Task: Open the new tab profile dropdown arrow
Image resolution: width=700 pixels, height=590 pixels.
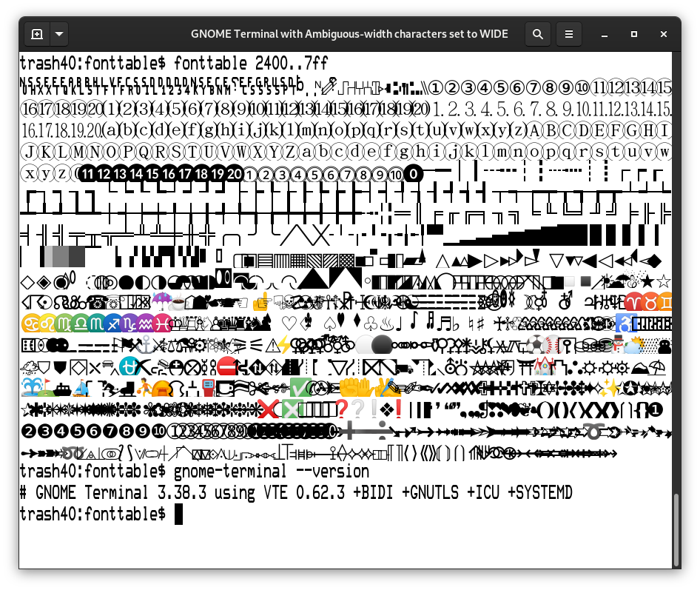Action: point(59,33)
